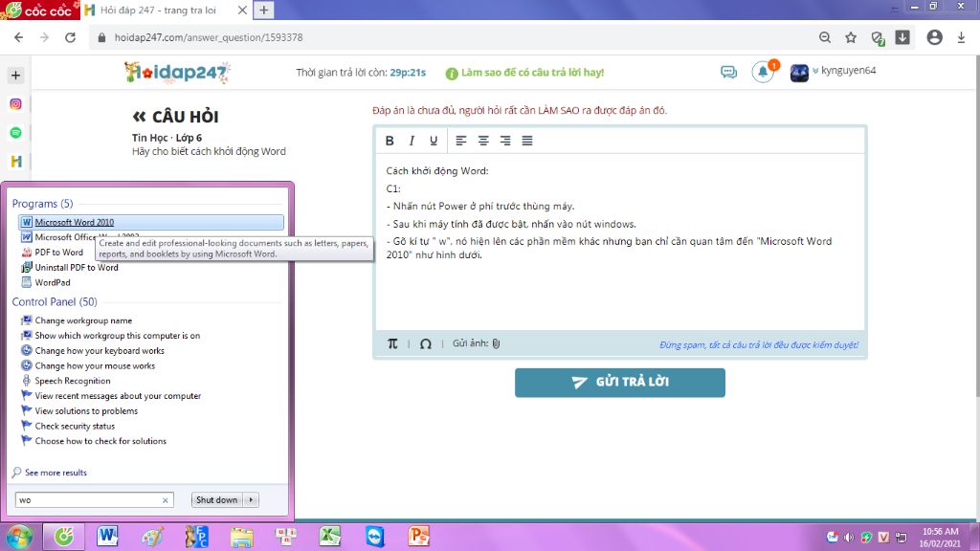The width and height of the screenshot is (980, 551).
Task: Add a sidebar shortcut with plus icon
Action: (x=15, y=76)
